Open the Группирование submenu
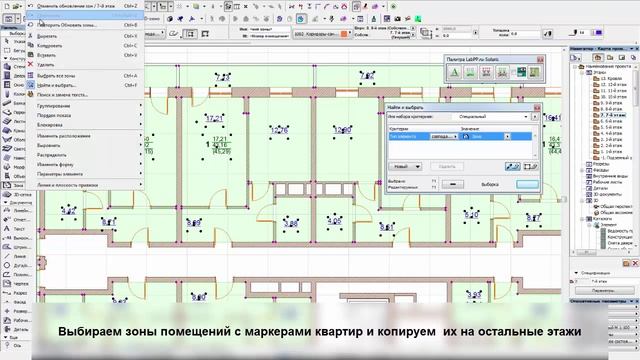The width and height of the screenshot is (640, 360). click(85, 106)
